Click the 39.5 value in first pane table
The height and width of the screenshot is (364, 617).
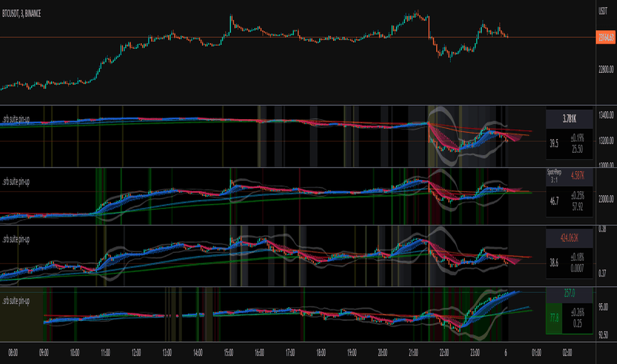(x=554, y=144)
